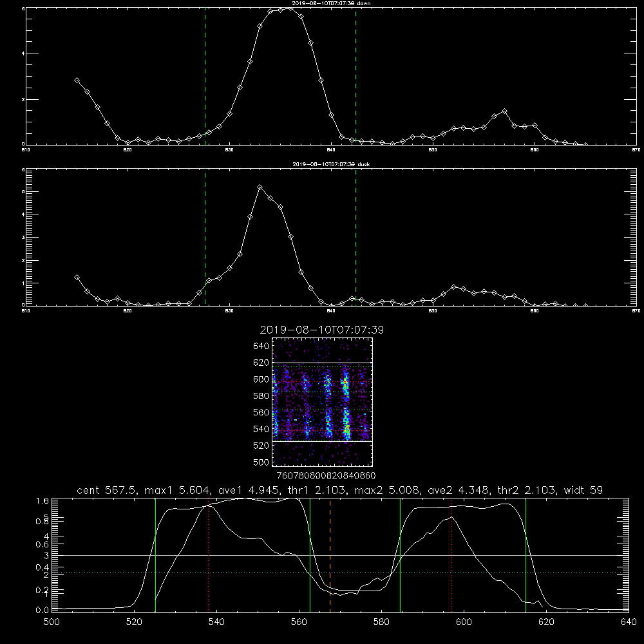Screen dimensions: 644x644
Task: Click the '540' x-axis label of the bottom plot
Action: 216,622
